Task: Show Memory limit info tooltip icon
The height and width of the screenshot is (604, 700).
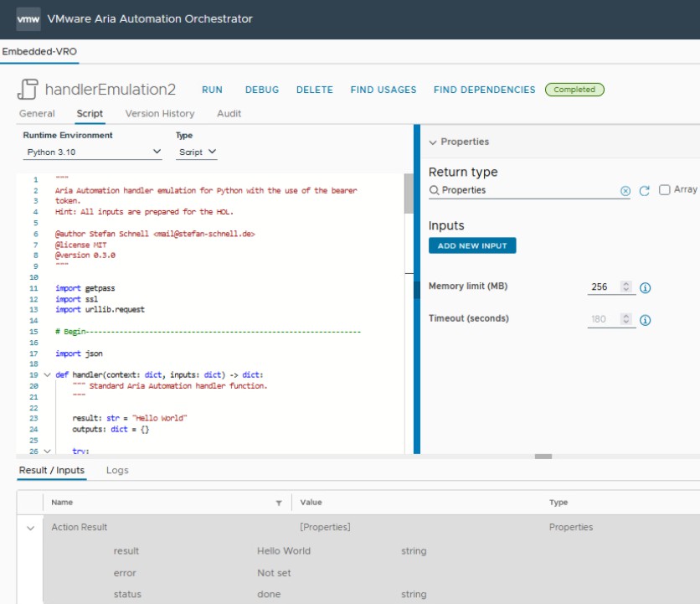Action: point(645,287)
